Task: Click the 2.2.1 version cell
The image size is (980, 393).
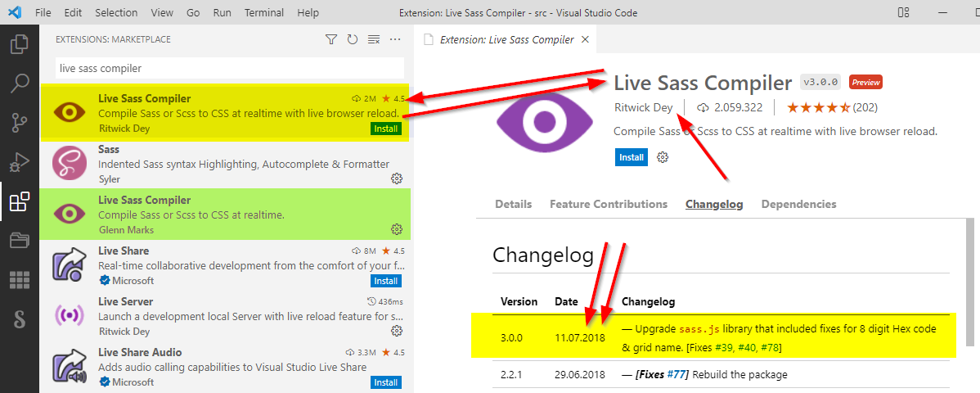Action: pyautogui.click(x=512, y=375)
